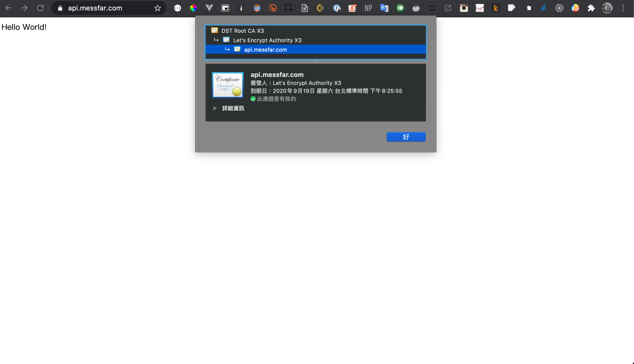Open the JSON braces extension icon
The height and width of the screenshot is (364, 634).
(178, 8)
